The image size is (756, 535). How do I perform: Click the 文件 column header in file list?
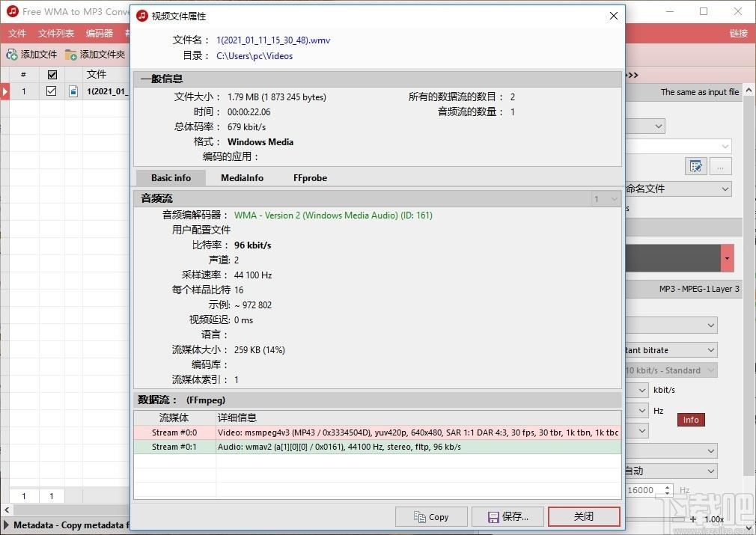pyautogui.click(x=97, y=74)
